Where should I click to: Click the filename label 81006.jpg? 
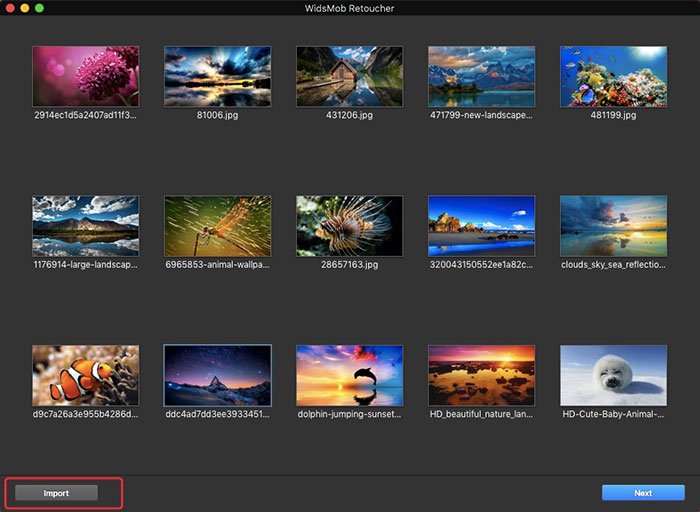(217, 115)
